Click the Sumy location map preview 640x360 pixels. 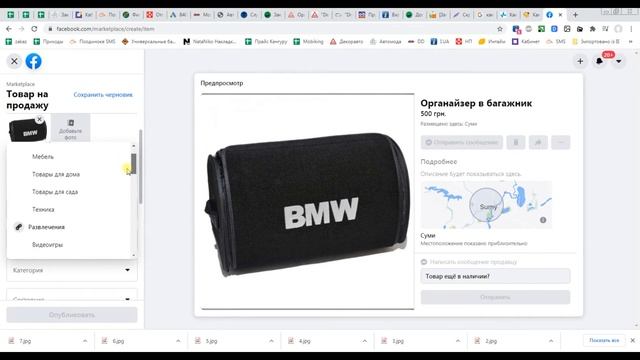tap(486, 205)
